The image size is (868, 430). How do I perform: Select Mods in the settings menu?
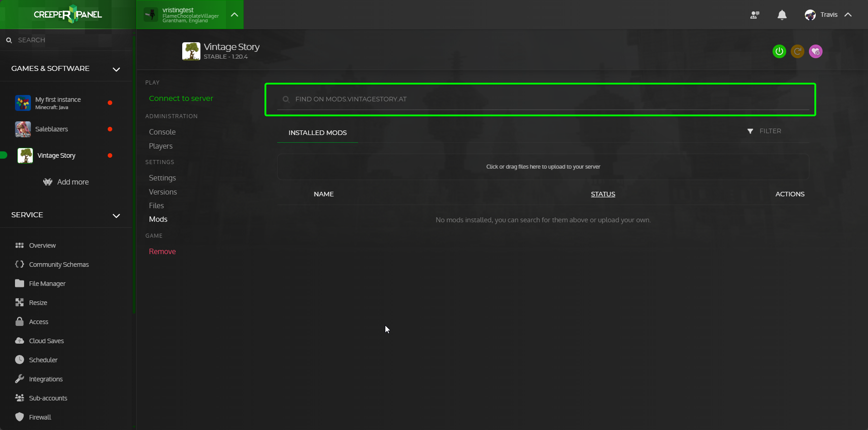tap(158, 219)
